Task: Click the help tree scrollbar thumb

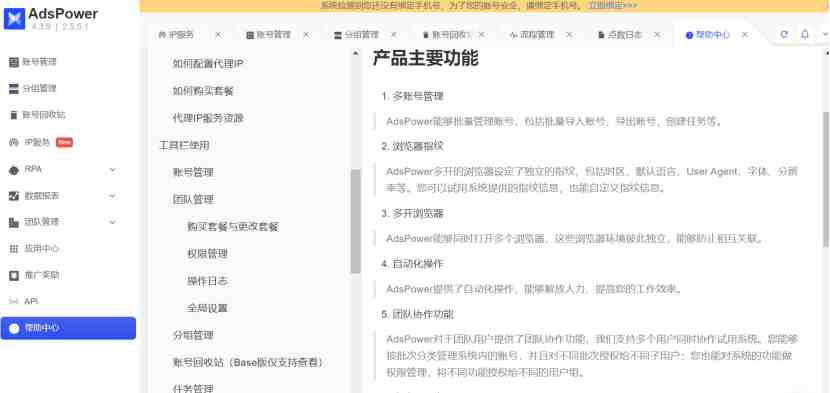Action: click(356, 221)
